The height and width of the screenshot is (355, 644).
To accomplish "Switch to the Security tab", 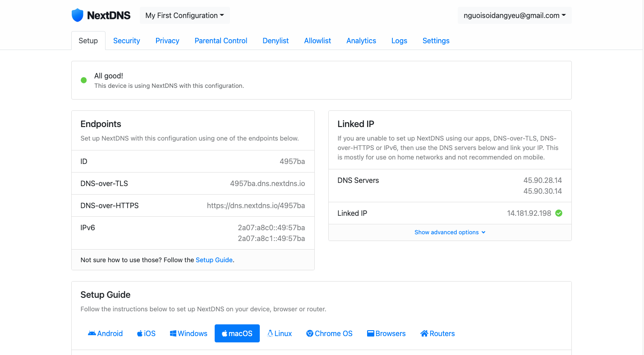I will 126,41.
